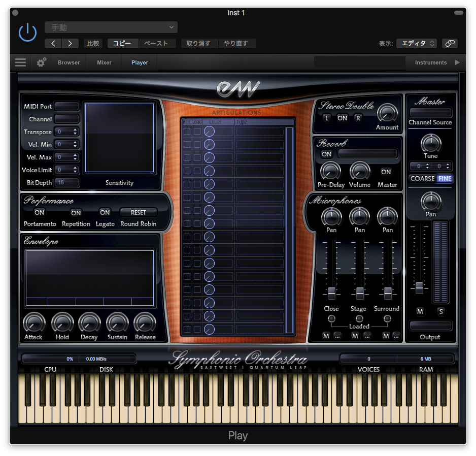
Task: Tick the first articulation Act. checkbox
Action: click(187, 131)
